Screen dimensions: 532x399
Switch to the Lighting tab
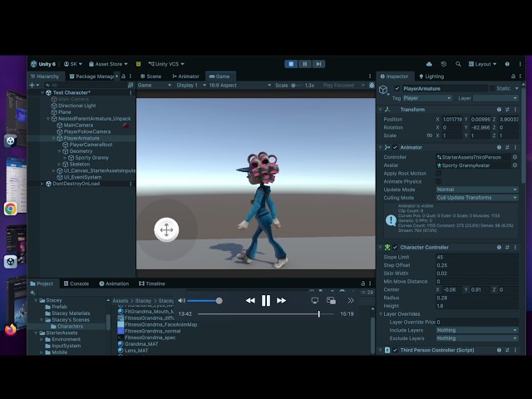(x=431, y=76)
